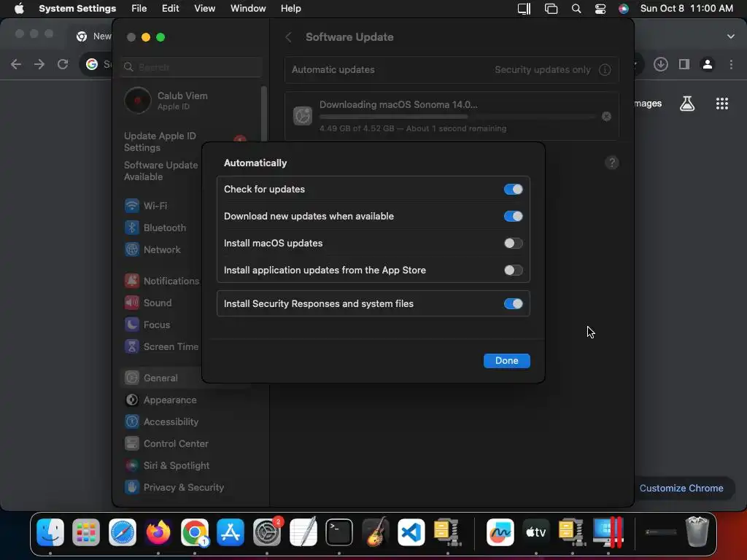The height and width of the screenshot is (560, 747).
Task: Click Chrome's forward arrow
Action: (x=39, y=64)
